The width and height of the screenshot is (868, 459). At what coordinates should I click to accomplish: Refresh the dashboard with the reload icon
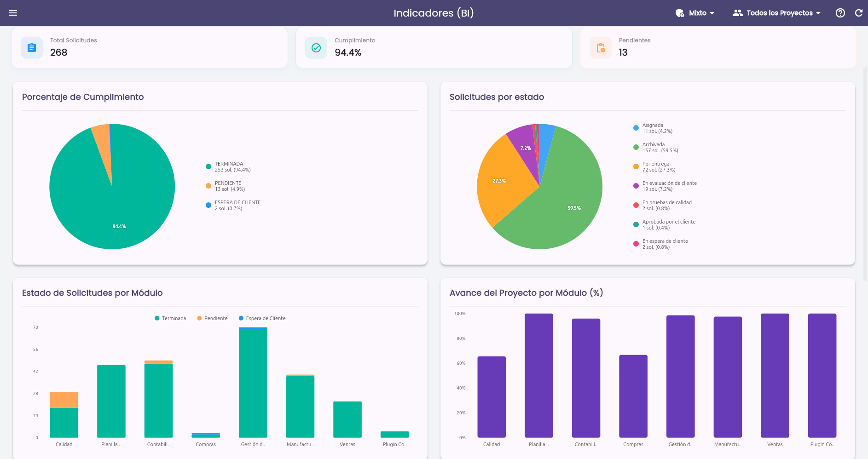[x=859, y=13]
